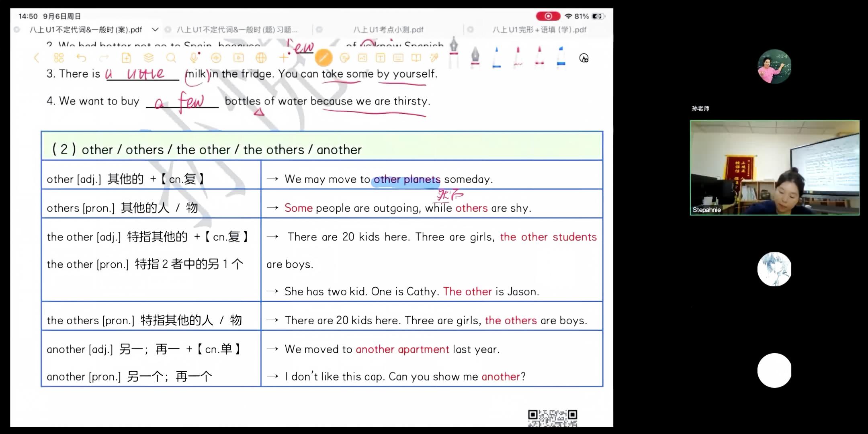This screenshot has width=868, height=434.
Task: Select the text box T tool
Action: 380,58
